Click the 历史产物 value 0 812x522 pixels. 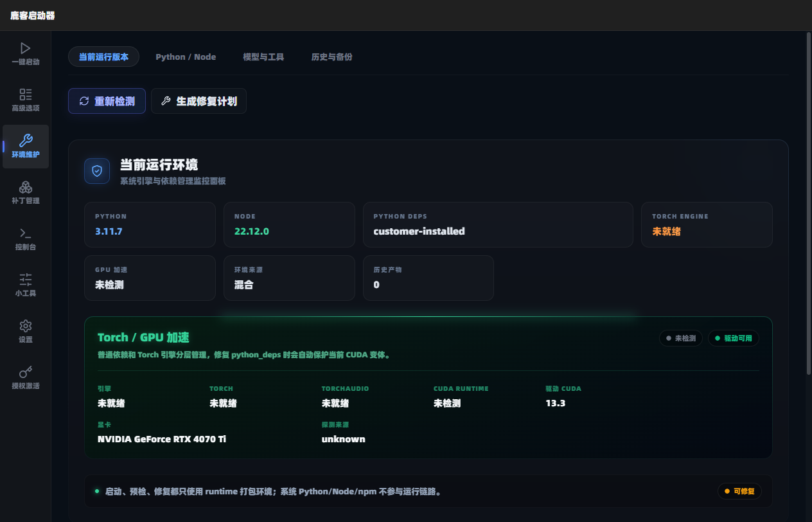point(376,285)
